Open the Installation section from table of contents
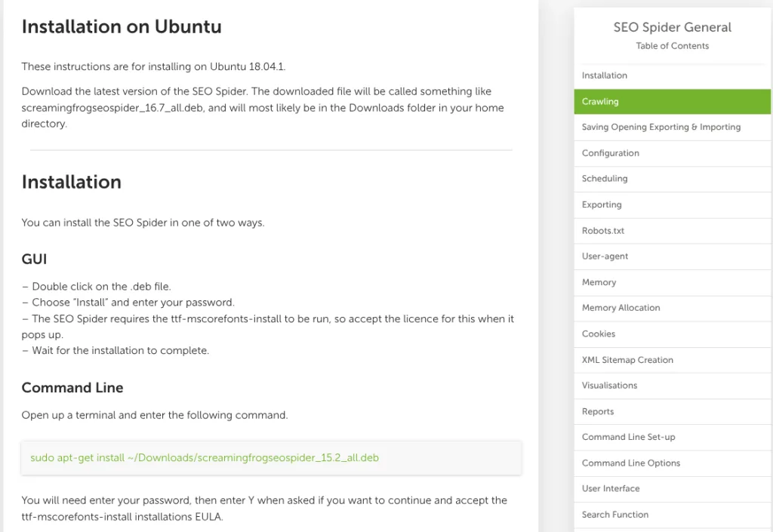773x532 pixels. (604, 75)
